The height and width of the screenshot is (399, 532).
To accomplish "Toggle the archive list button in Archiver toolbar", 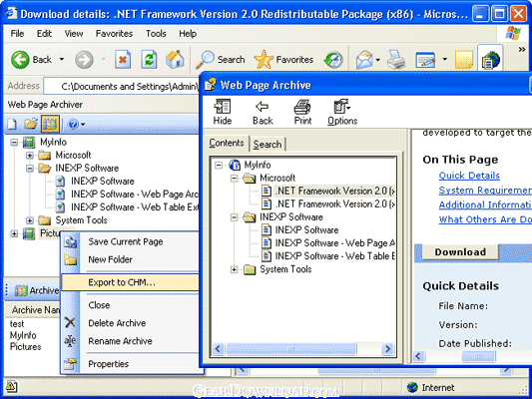I will 50,124.
